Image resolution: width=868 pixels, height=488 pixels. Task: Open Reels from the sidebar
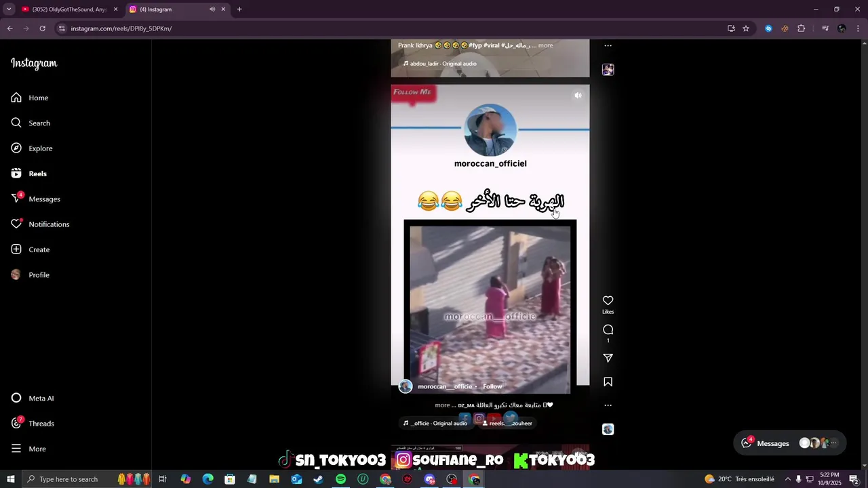(x=29, y=174)
